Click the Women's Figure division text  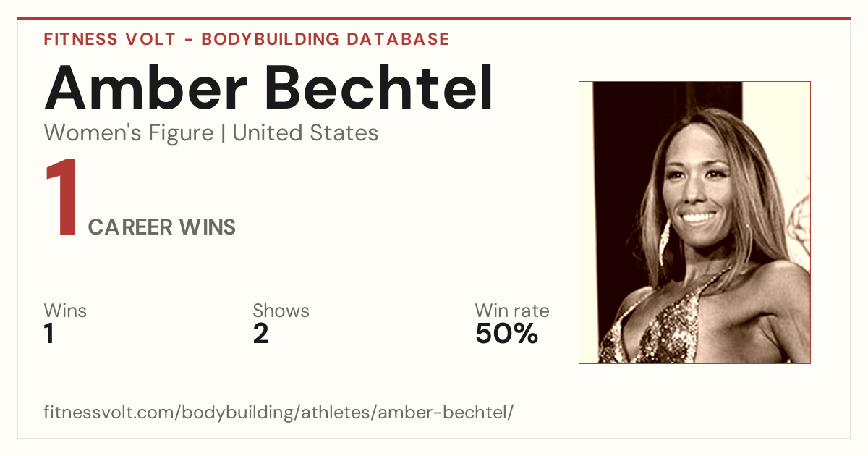point(129,133)
